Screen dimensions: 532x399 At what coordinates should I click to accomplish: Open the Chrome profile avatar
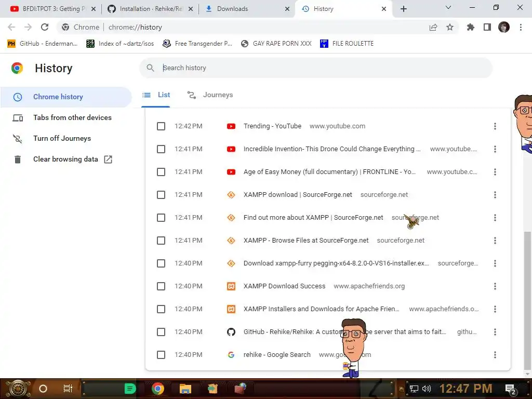[x=504, y=27]
